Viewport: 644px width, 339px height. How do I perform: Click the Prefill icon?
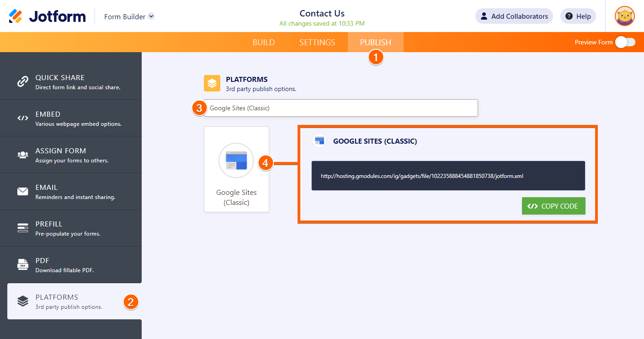click(22, 228)
